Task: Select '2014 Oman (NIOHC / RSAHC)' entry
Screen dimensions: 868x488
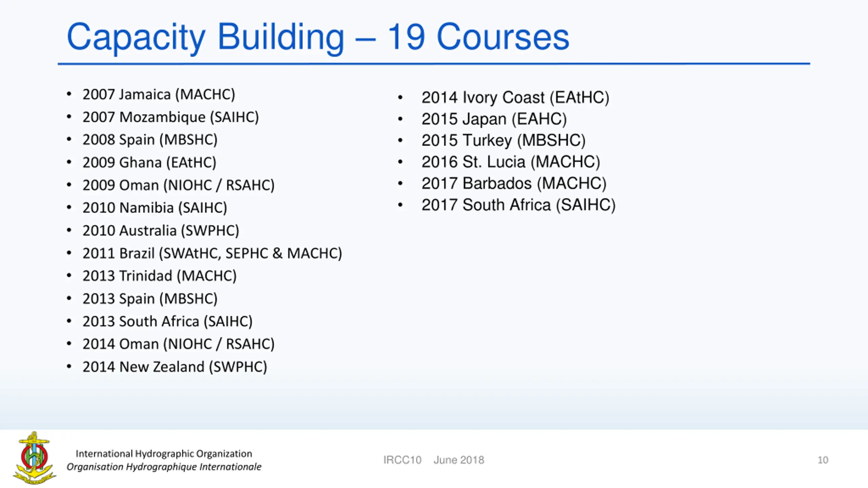Action: pyautogui.click(x=178, y=344)
